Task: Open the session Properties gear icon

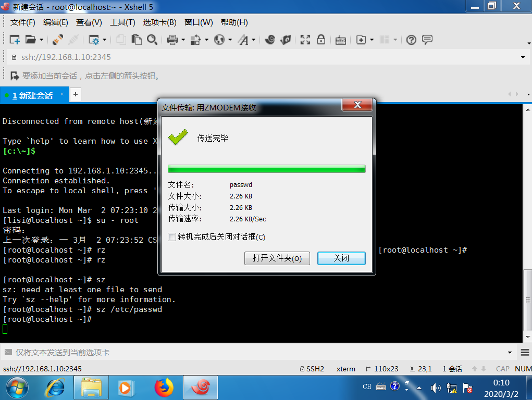Action: (x=94, y=40)
